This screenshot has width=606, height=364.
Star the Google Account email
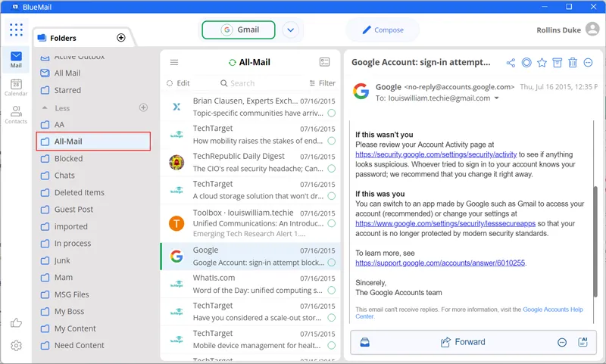[542, 62]
